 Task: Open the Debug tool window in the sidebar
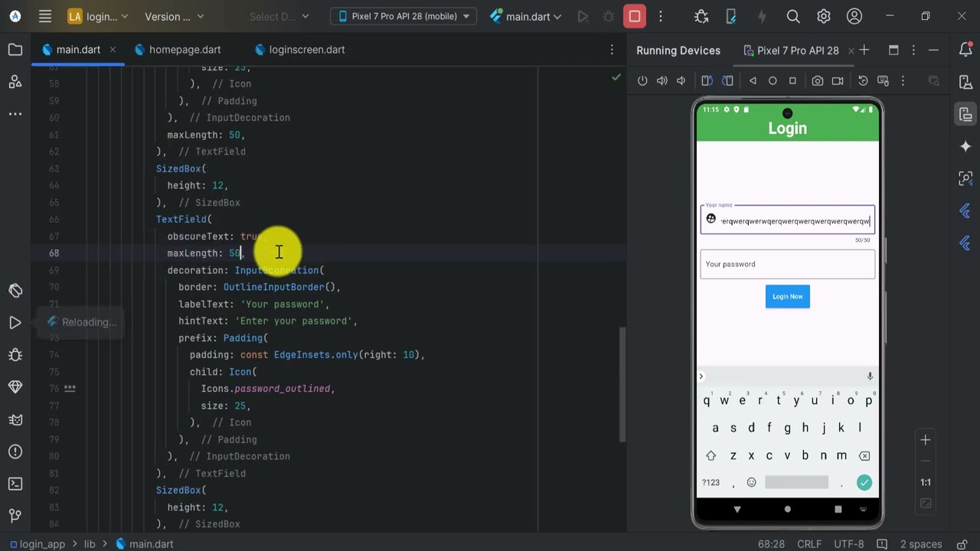click(15, 355)
